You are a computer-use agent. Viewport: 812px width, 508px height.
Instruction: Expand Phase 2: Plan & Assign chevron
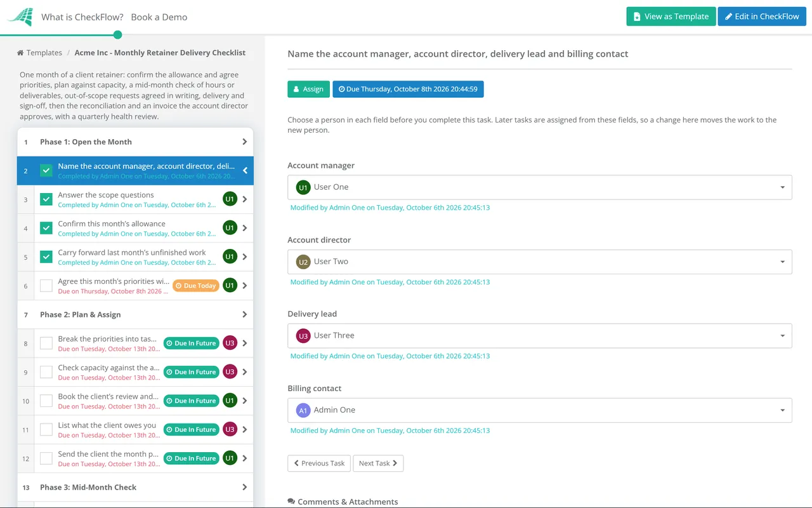click(x=245, y=315)
